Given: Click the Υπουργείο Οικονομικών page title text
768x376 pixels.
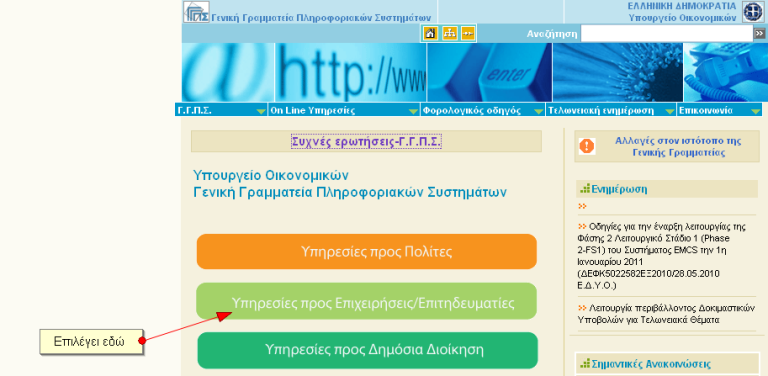Looking at the screenshot, I should [271, 175].
